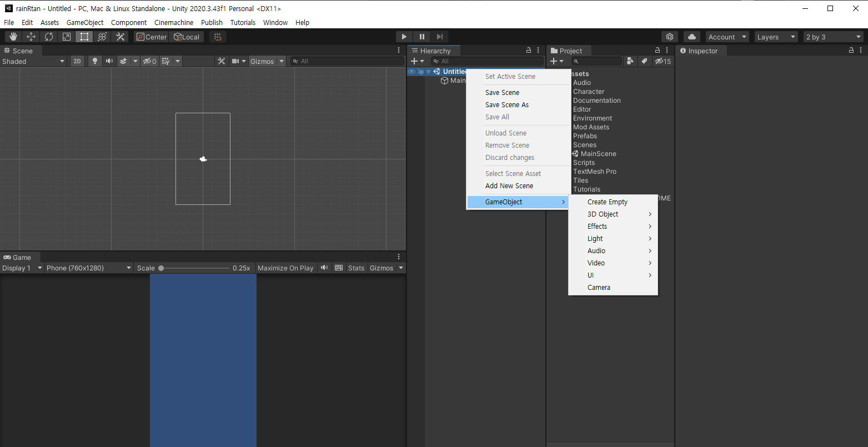Click the Project search by type icon
The height and width of the screenshot is (447, 868).
tap(630, 61)
